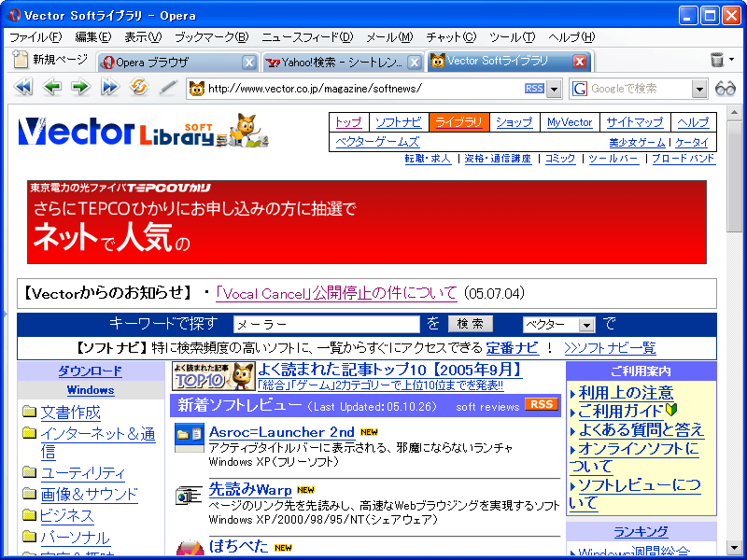The width and height of the screenshot is (747, 560).
Task: Click the Asroc=Launcher 2nd software icon
Action: click(x=190, y=437)
